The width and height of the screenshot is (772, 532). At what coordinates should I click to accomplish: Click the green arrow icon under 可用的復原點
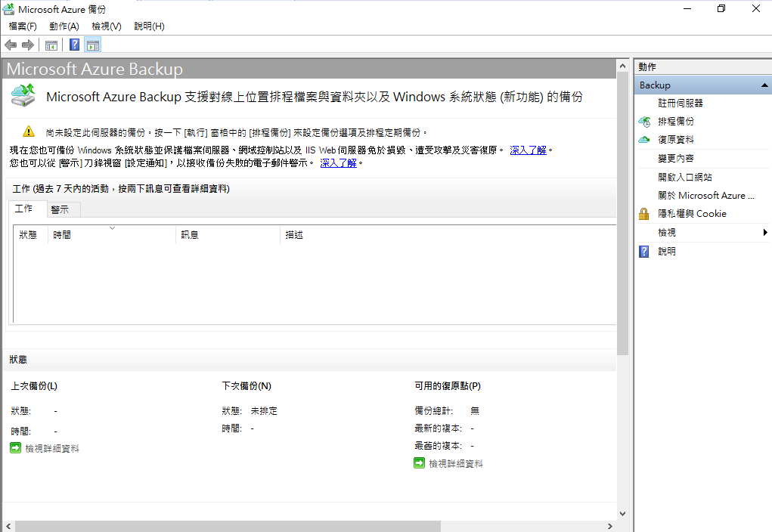[419, 463]
